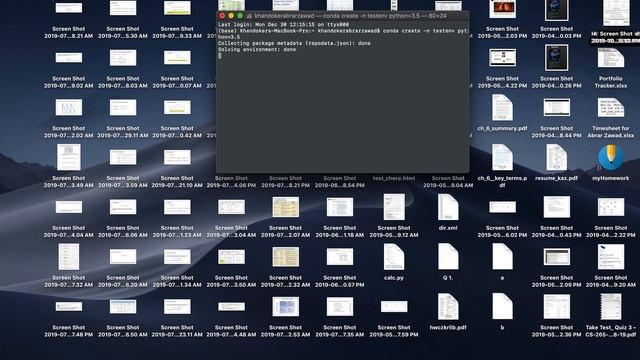
Task: Select Screen Shot 2019-07...7.32 AM
Action: pos(69,257)
